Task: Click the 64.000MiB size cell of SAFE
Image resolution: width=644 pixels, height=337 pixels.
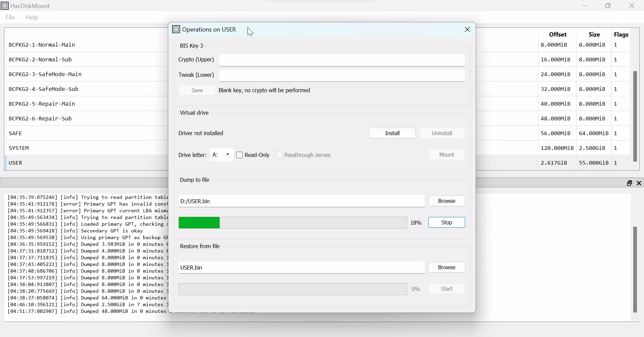Action: pyautogui.click(x=594, y=133)
